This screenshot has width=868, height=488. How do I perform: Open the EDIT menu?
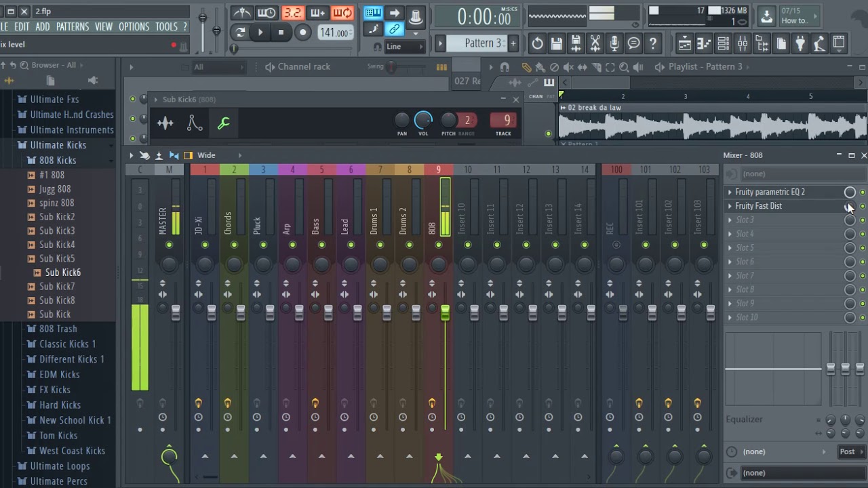pyautogui.click(x=22, y=26)
